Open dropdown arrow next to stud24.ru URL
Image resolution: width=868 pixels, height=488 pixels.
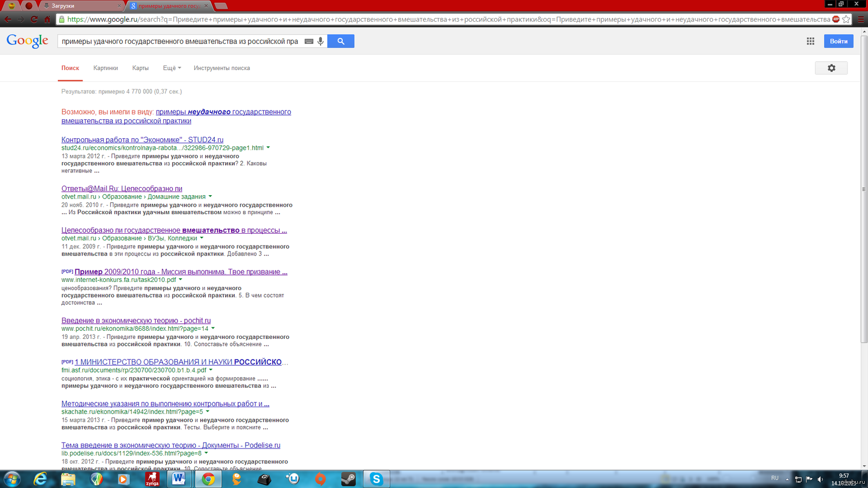tap(268, 147)
